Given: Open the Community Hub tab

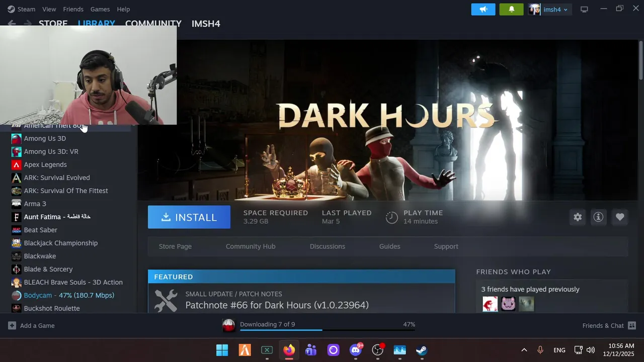Looking at the screenshot, I should point(251,246).
